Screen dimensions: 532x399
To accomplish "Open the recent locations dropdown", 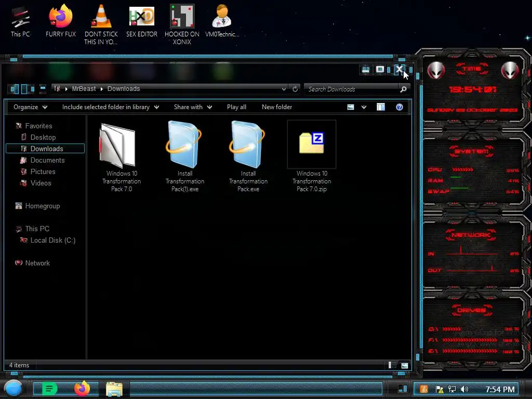I will [43, 89].
